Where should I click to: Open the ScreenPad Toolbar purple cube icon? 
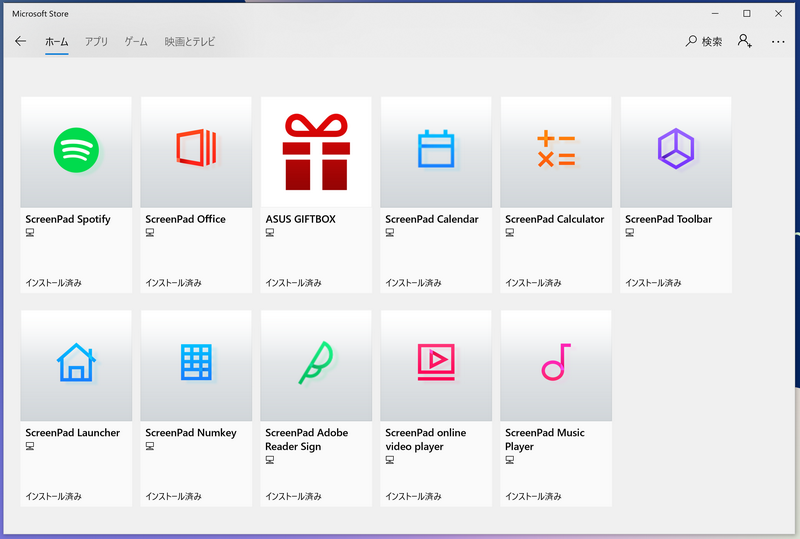click(676, 149)
